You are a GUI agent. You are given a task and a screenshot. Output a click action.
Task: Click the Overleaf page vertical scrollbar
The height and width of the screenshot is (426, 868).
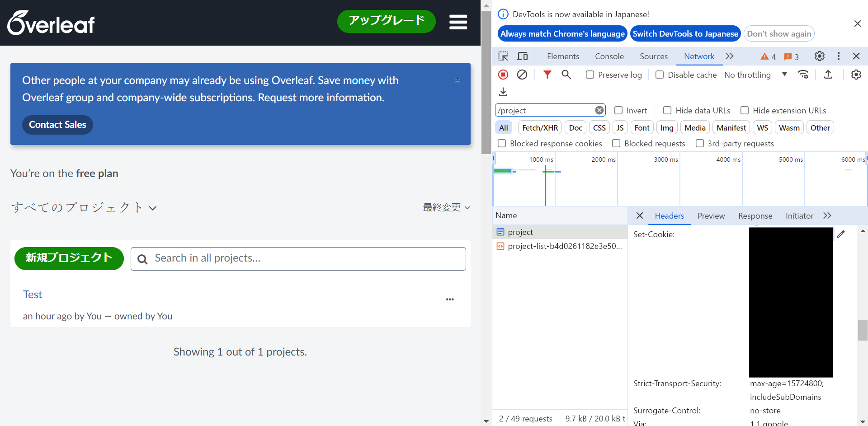(485, 82)
